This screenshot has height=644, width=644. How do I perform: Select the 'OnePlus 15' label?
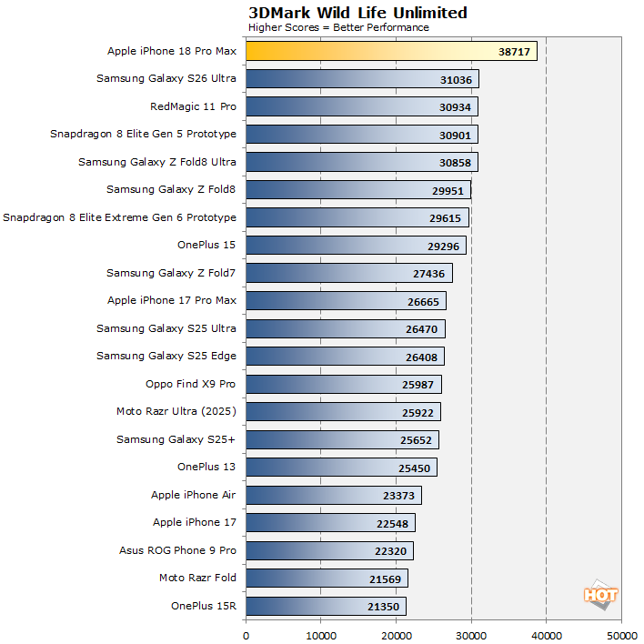[x=206, y=245]
